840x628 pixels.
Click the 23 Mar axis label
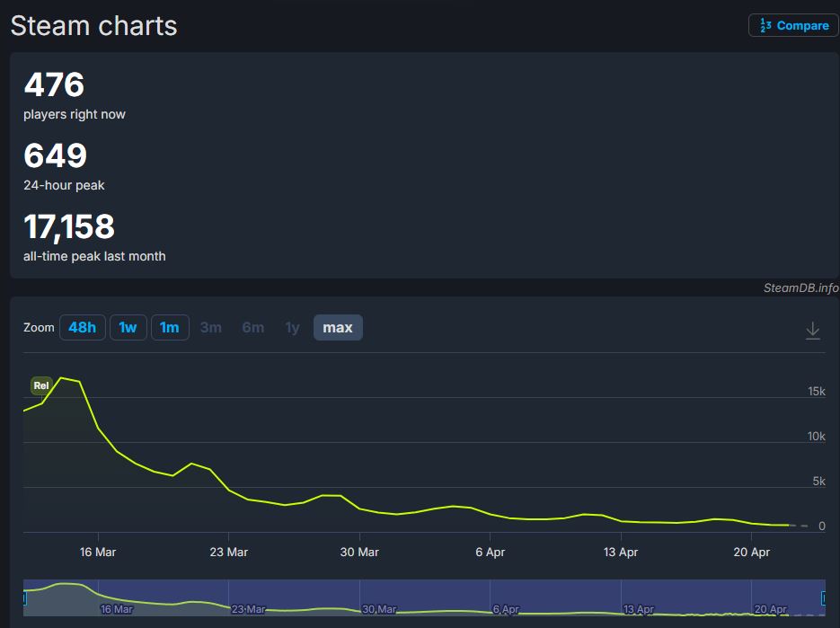pos(229,552)
